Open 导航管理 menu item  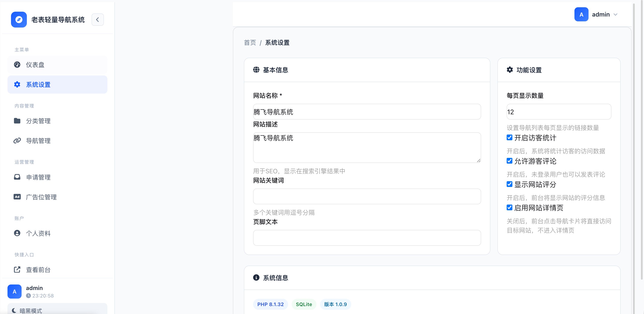coord(57,141)
